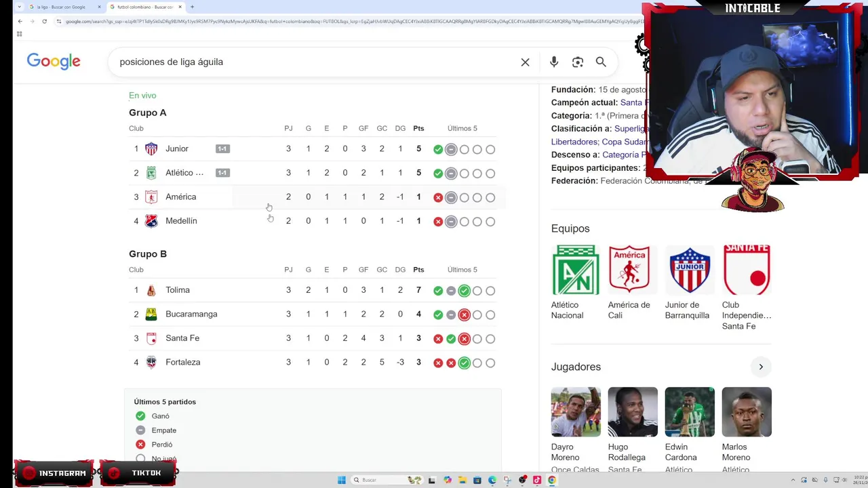The height and width of the screenshot is (488, 868).
Task: Show hidden system tray icons
Action: point(793,480)
